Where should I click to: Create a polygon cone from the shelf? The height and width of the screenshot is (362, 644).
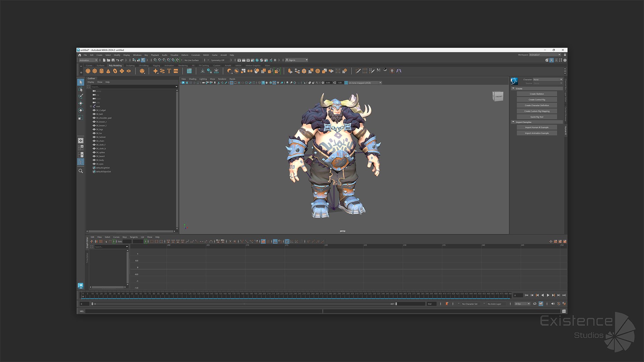point(108,71)
